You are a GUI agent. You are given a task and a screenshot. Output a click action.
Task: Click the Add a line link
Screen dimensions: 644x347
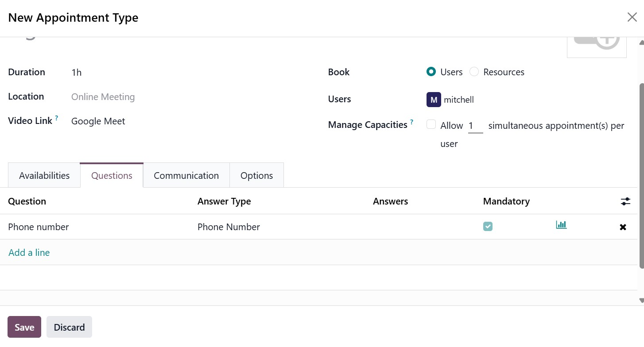[x=29, y=252]
